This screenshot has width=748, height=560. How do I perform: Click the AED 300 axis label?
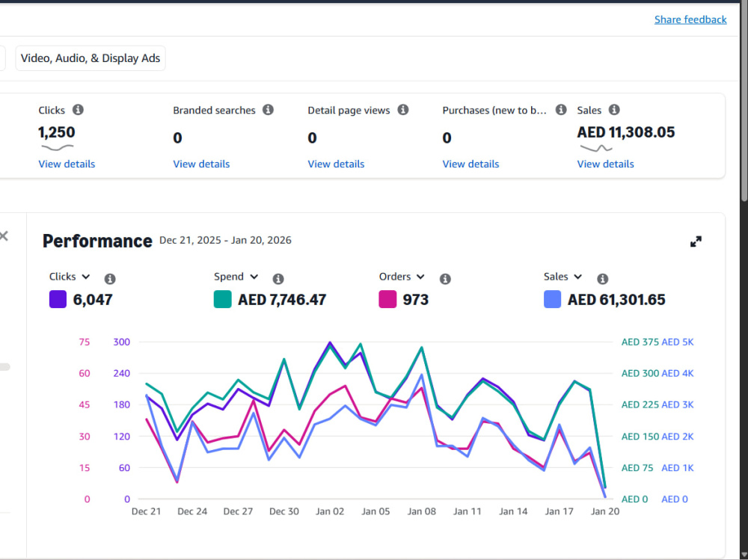tap(640, 374)
